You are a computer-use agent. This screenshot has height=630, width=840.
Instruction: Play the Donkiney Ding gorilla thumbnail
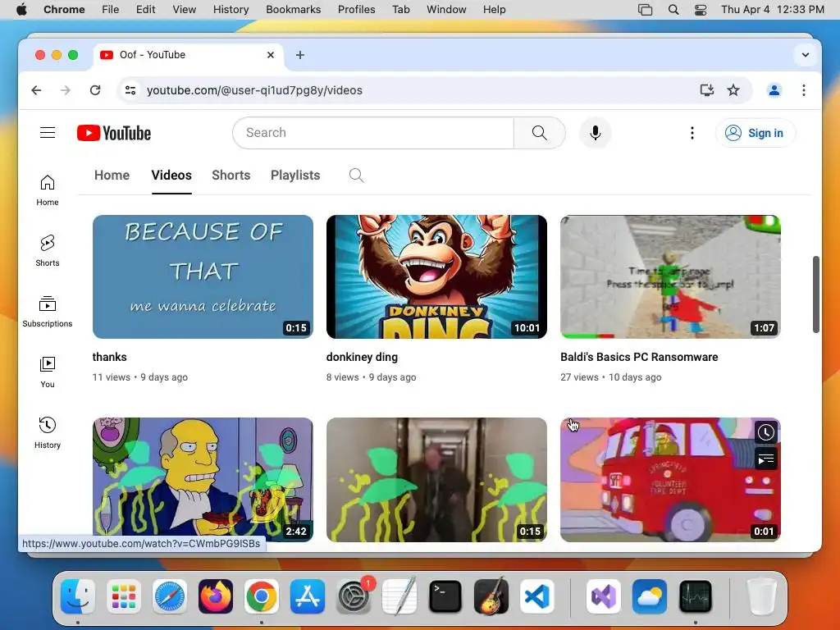pyautogui.click(x=436, y=277)
